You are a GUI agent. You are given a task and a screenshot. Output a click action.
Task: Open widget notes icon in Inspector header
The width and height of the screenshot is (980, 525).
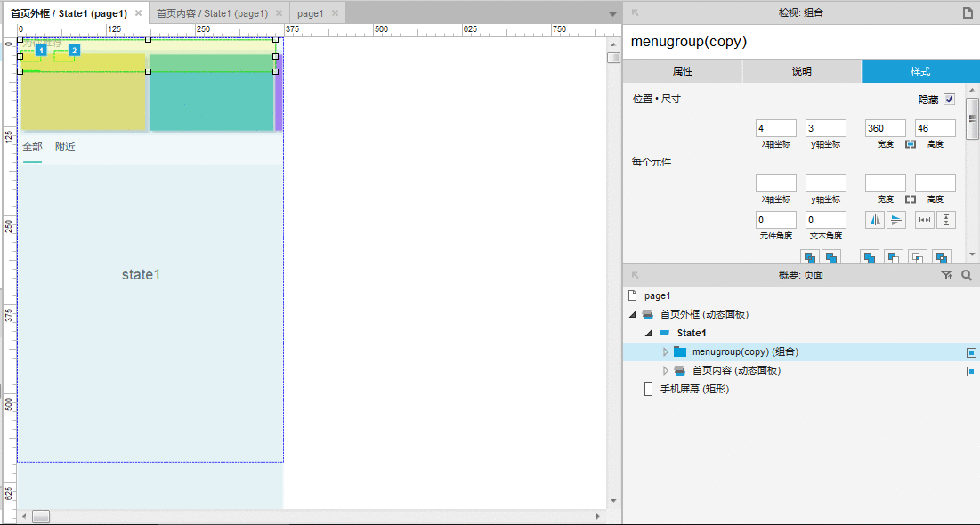967,12
